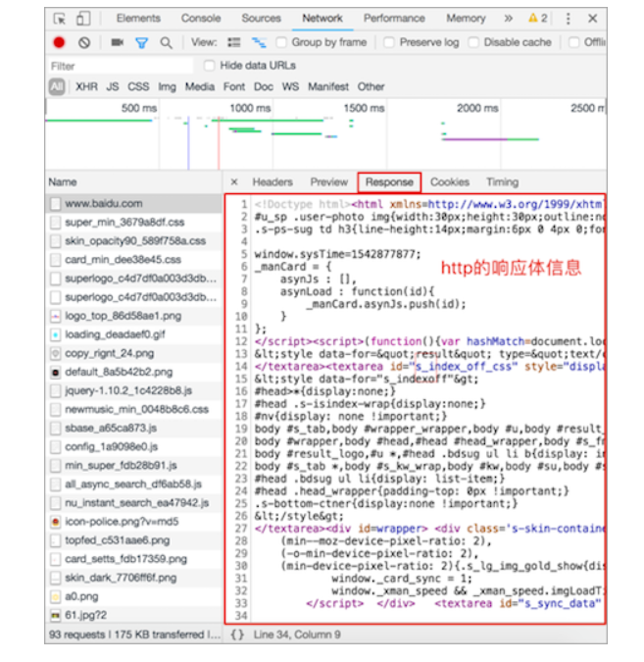Go to the Performance tab
Viewport: 644px width, 662px height.
394,19
